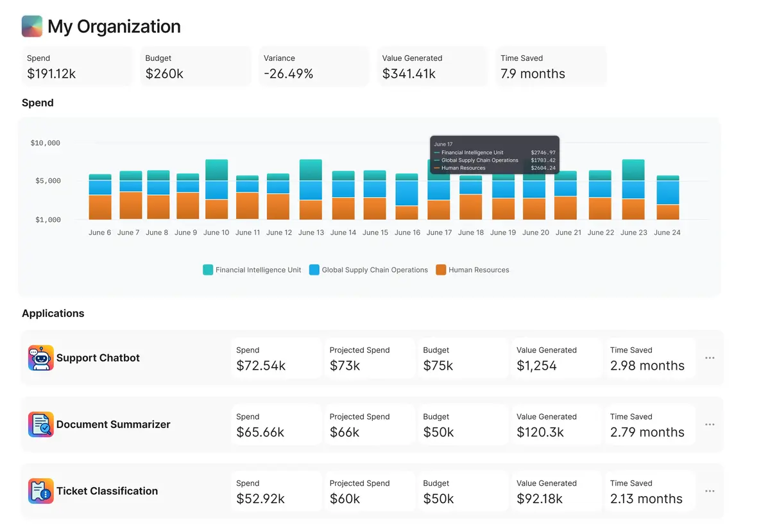Open the Ticket Classification options menu
The image size is (770, 532).
click(710, 491)
